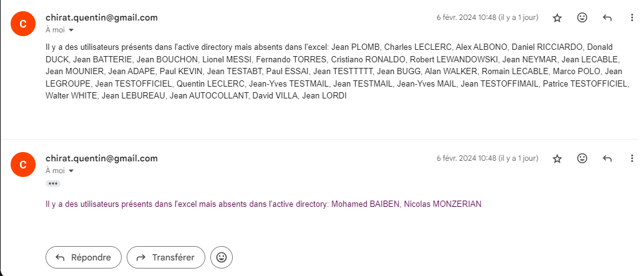Reply using first email's arrow icon
Image resolution: width=644 pixels, height=276 pixels.
tap(607, 17)
